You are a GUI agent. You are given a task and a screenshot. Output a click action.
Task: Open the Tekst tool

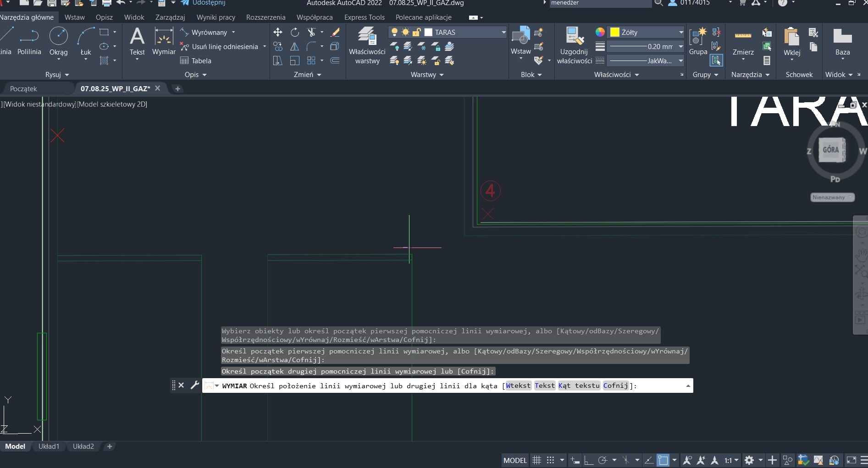[x=137, y=40]
